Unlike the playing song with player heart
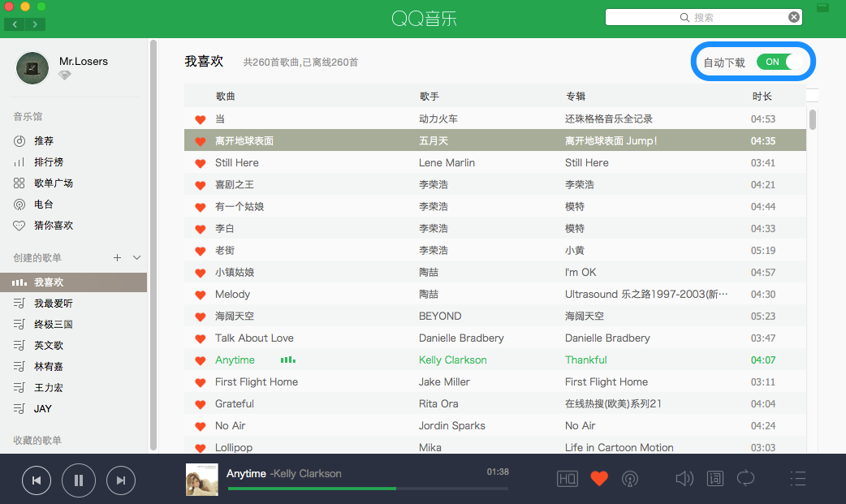The width and height of the screenshot is (846, 504). [599, 478]
